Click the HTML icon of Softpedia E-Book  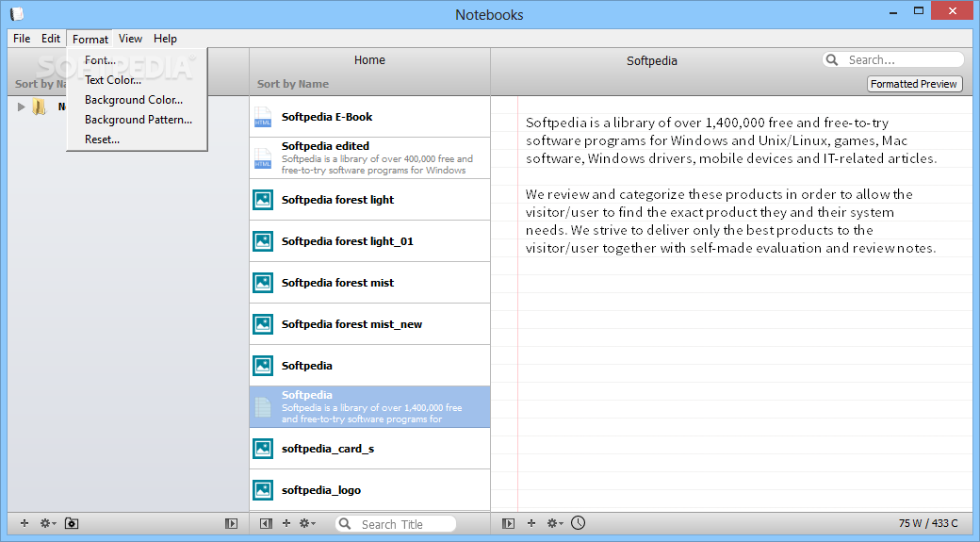(x=263, y=117)
